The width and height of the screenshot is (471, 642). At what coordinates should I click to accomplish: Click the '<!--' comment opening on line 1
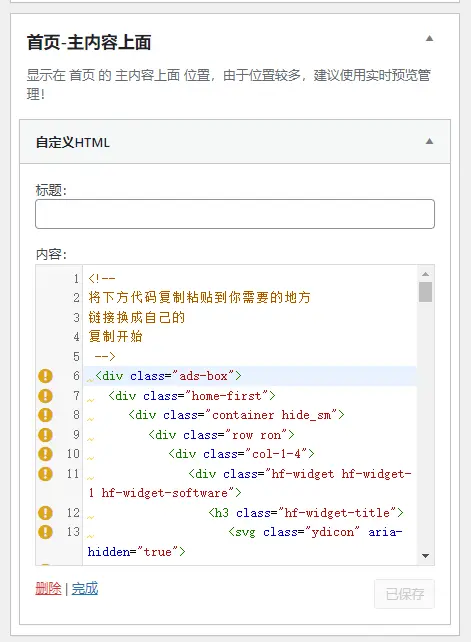click(x=102, y=279)
